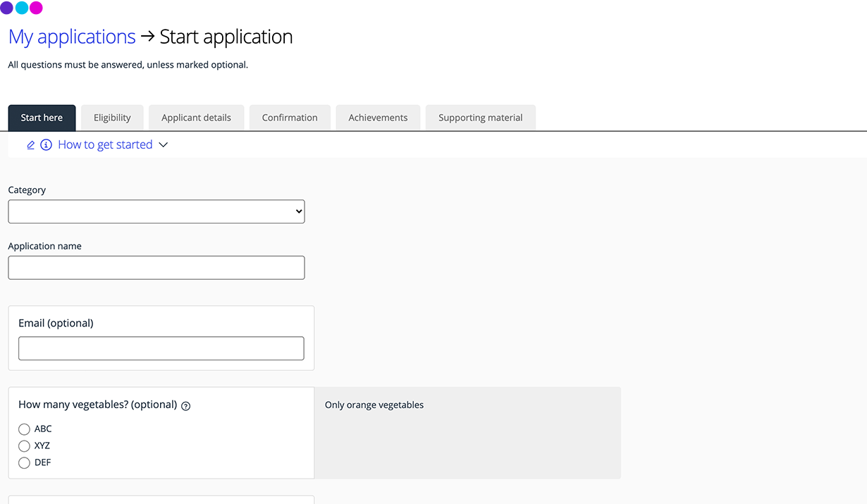Click into the Email input field

coord(161,348)
